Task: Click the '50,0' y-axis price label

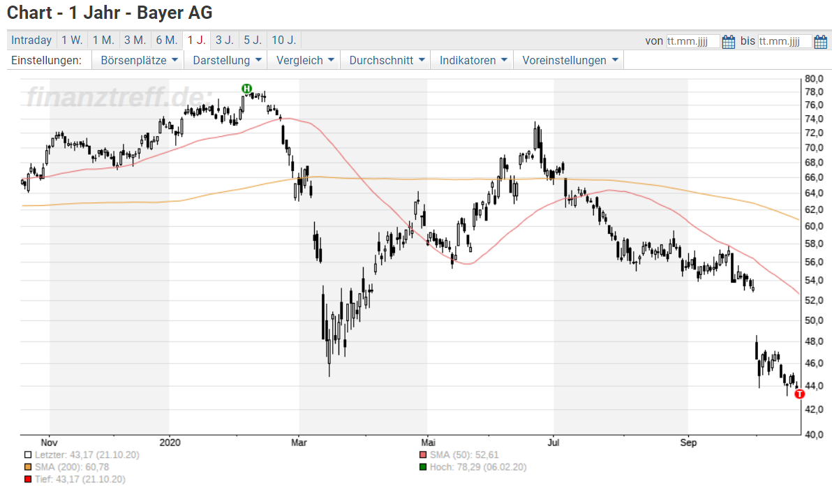Action: 814,320
